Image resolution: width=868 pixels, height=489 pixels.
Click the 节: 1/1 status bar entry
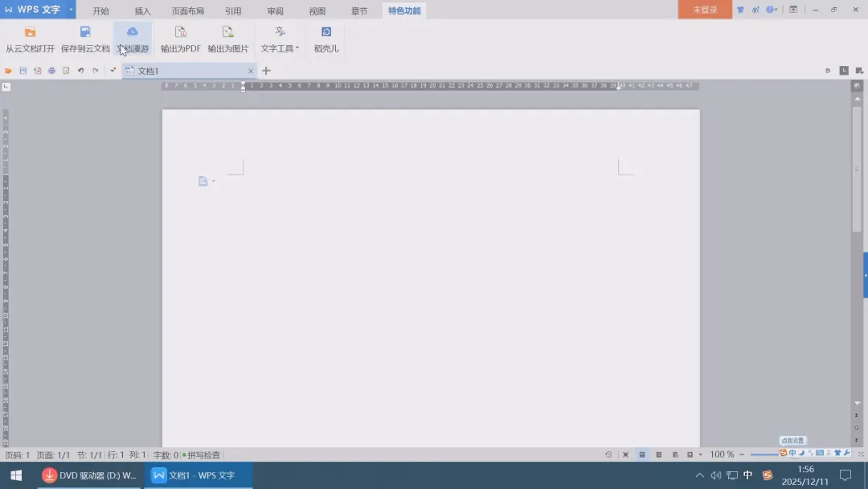[x=89, y=455]
